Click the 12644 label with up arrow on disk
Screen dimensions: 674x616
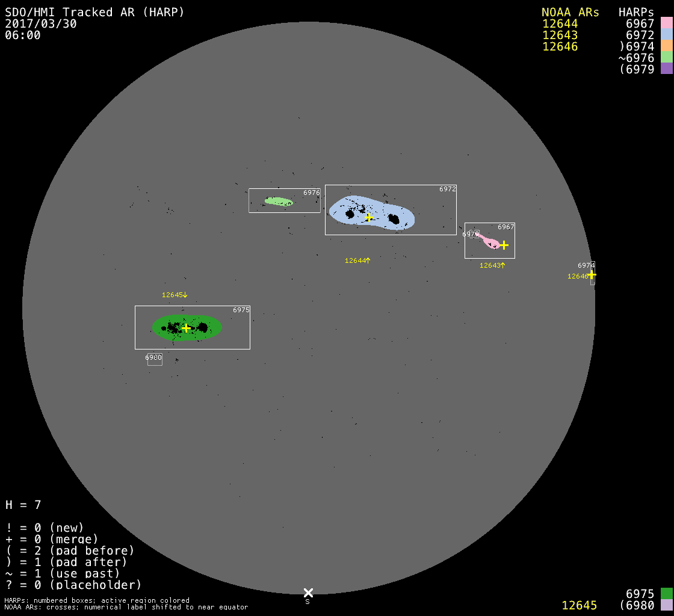[x=357, y=260]
